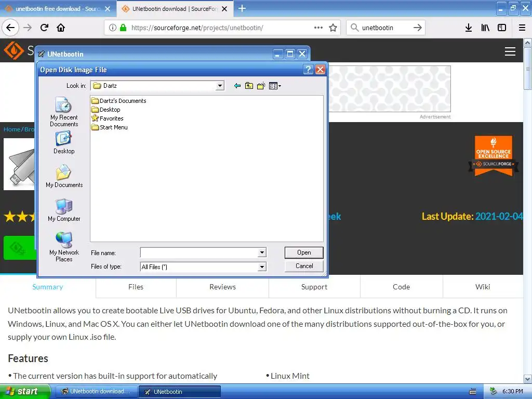Click the Open Source Excellence badge

pos(494,156)
